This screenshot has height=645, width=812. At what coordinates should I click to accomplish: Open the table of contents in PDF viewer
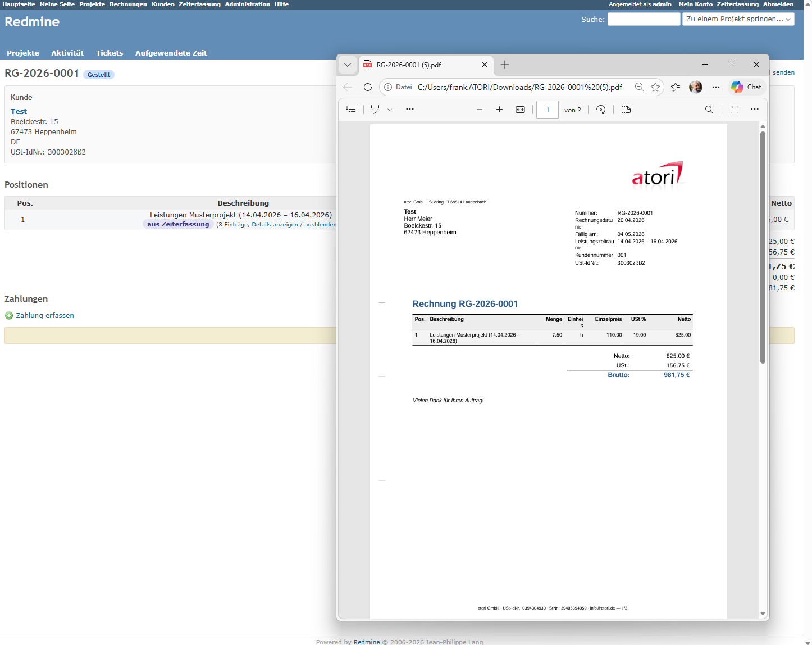click(351, 109)
